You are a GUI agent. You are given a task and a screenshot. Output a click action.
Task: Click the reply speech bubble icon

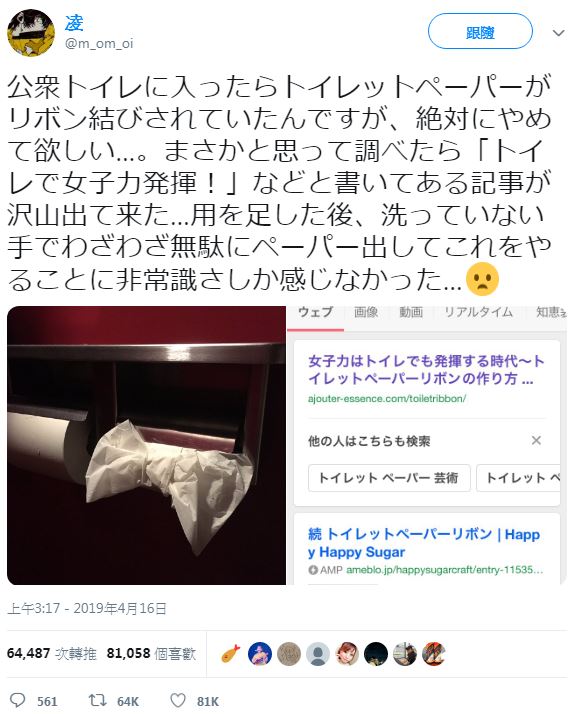tap(18, 700)
